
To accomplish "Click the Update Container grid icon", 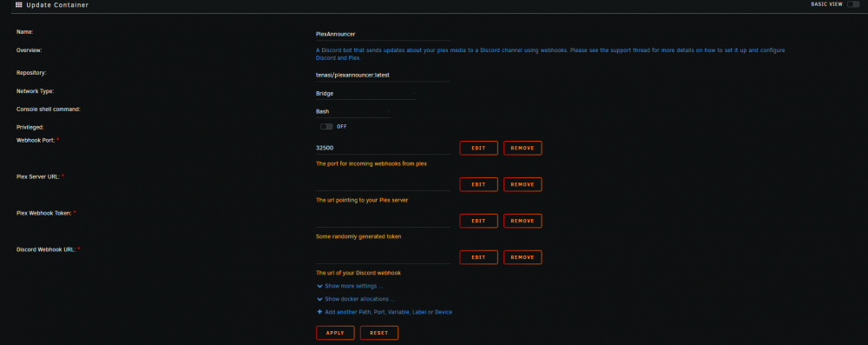I will (x=19, y=4).
